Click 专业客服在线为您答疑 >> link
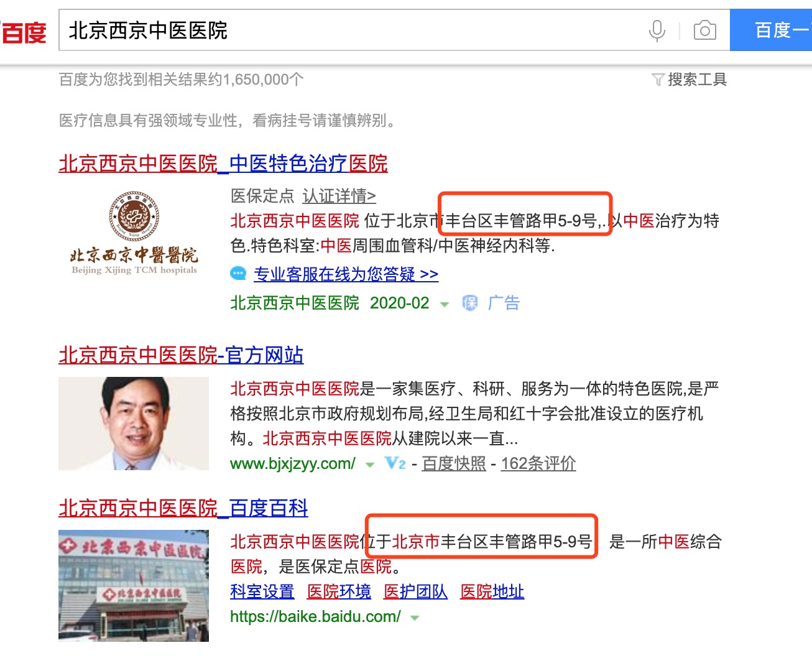Image resolution: width=812 pixels, height=658 pixels. 346,274
